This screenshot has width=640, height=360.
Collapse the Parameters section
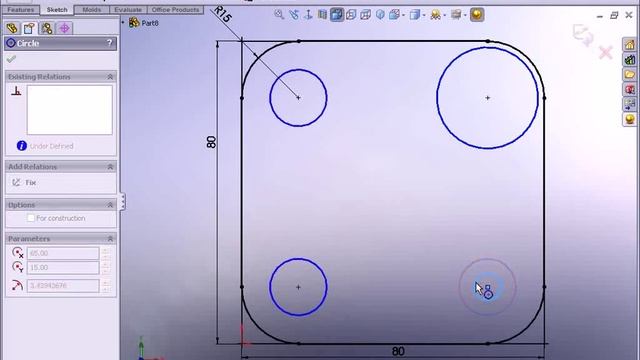(x=110, y=239)
